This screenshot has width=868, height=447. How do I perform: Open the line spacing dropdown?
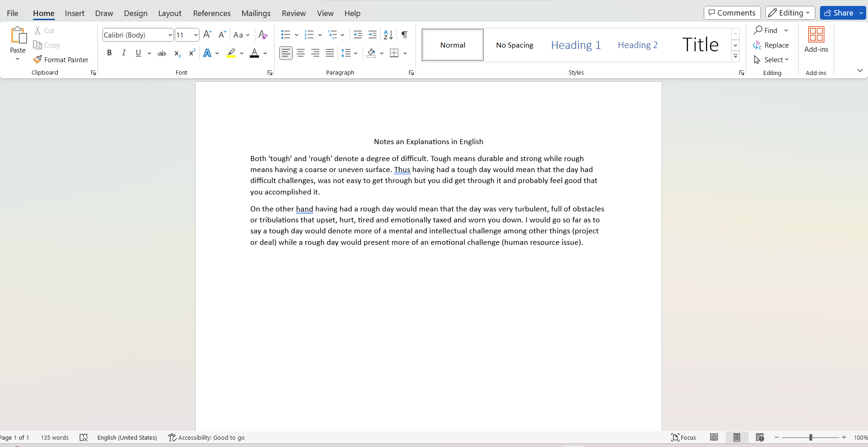click(x=350, y=53)
